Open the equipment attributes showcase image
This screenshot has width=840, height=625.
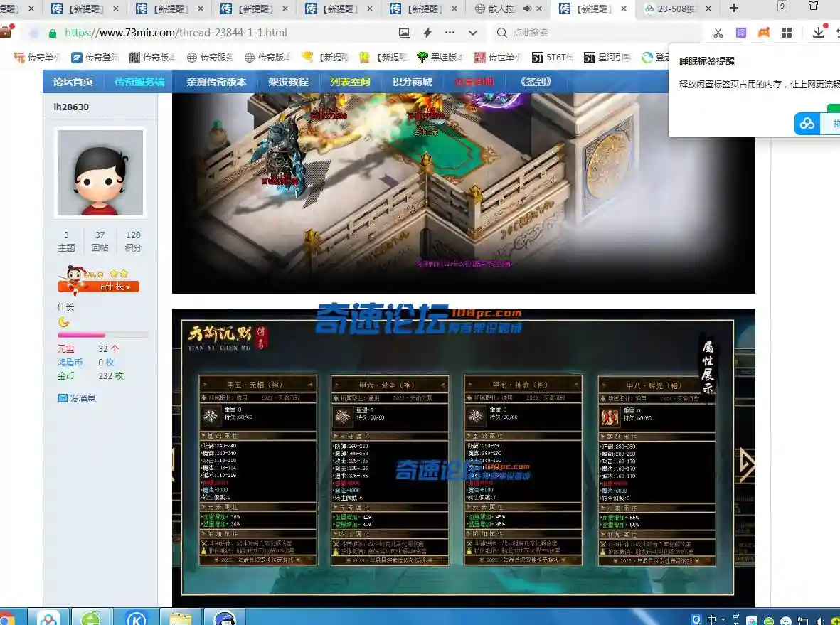(464, 458)
